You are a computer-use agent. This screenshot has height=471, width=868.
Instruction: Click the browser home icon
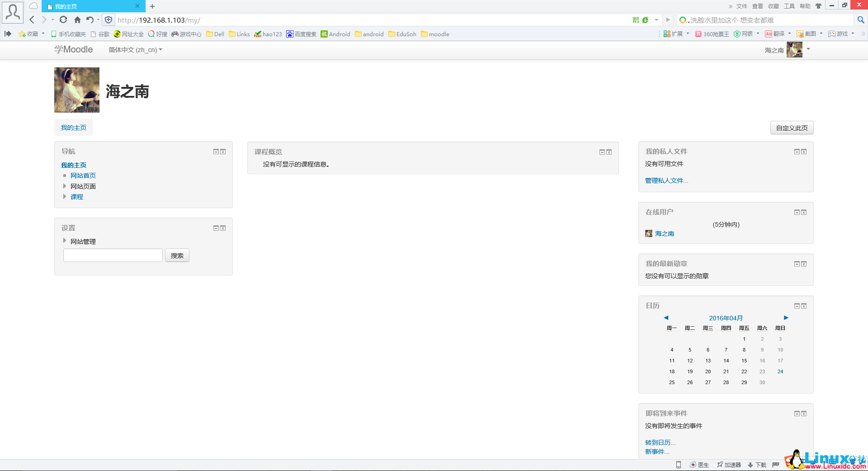pos(77,20)
